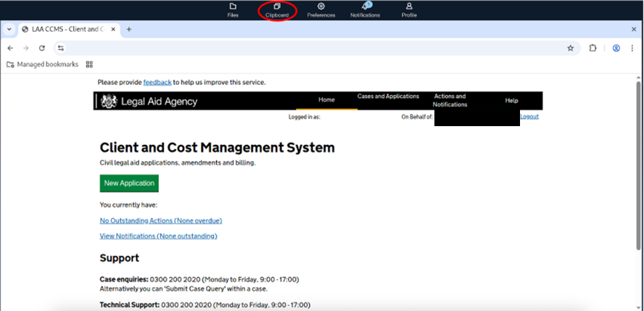
Task: Open No Outstanding Actions link
Action: 160,220
